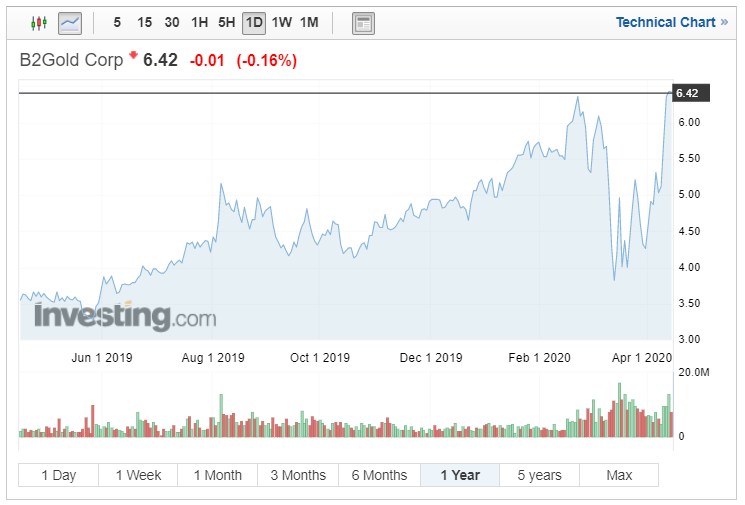Viewport: 745px width, 505px height.
Task: Select the area chart type icon
Action: coord(69,22)
